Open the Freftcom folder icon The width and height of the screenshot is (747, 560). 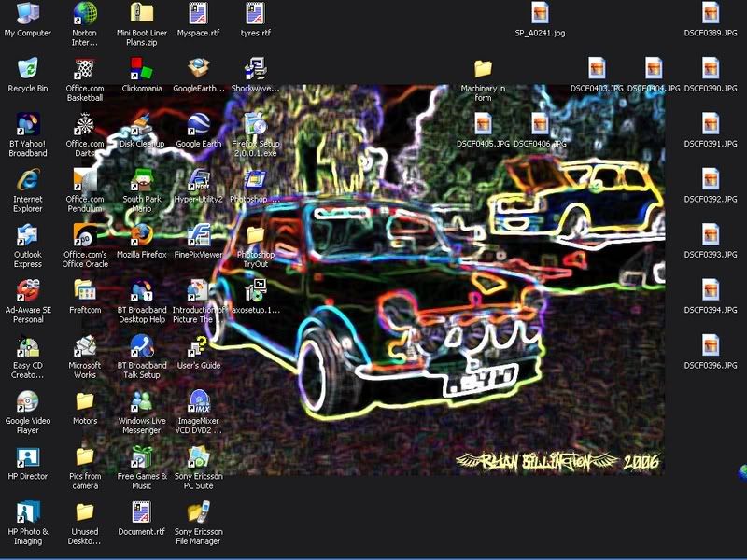coord(85,290)
